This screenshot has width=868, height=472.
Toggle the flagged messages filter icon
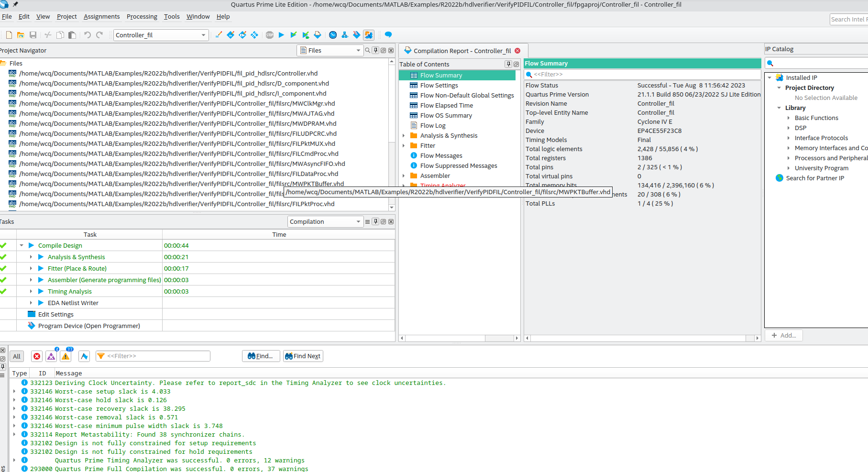tap(84, 356)
